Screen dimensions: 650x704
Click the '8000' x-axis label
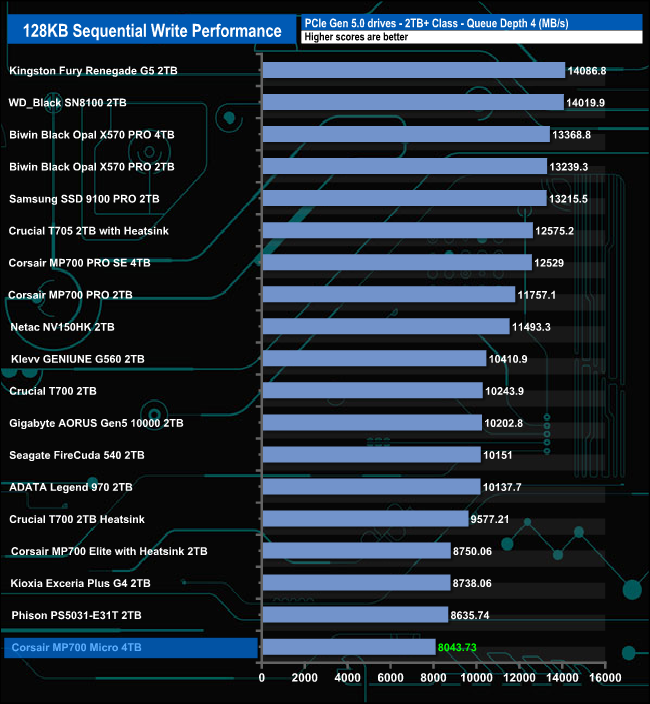tap(433, 678)
